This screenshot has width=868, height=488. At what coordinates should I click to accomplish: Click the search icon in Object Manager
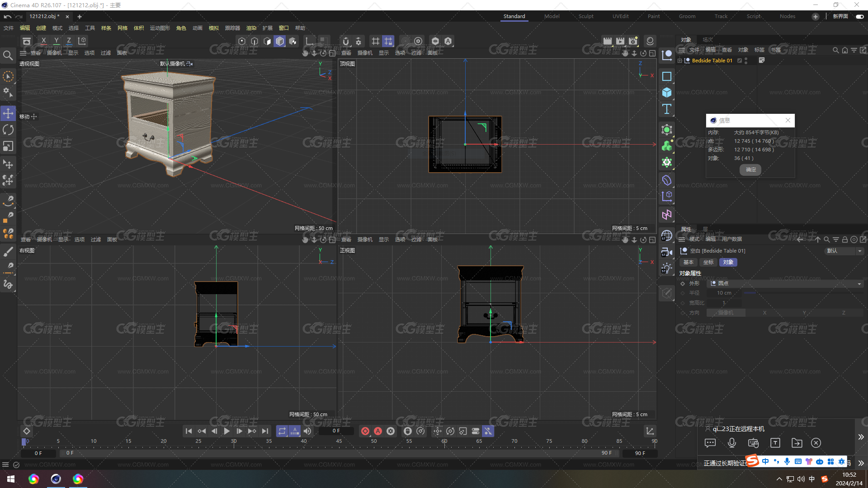835,50
